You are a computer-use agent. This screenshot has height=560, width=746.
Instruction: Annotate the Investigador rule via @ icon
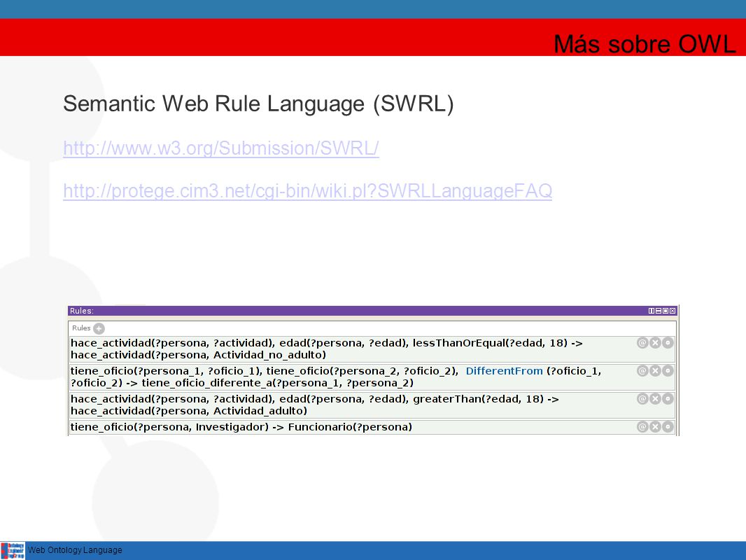click(642, 427)
